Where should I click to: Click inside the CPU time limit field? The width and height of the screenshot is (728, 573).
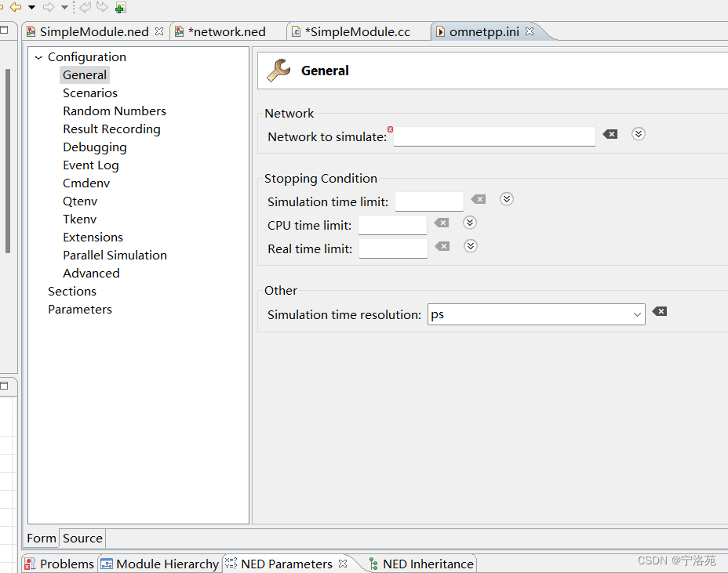tap(391, 225)
